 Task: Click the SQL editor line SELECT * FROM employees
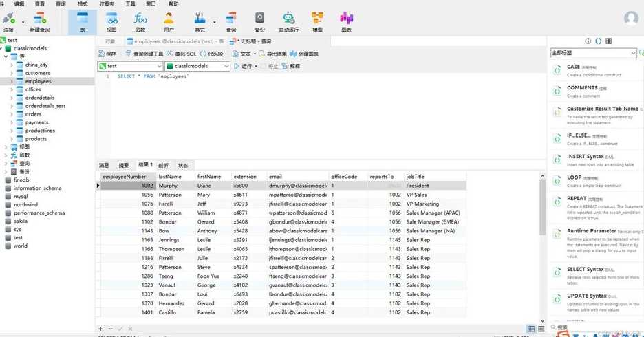(153, 76)
